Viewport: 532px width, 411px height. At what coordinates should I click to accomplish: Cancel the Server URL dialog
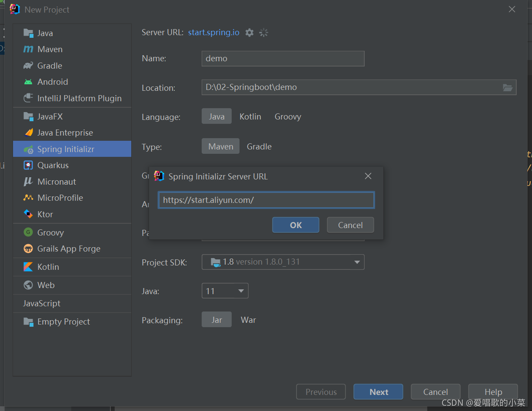point(350,225)
